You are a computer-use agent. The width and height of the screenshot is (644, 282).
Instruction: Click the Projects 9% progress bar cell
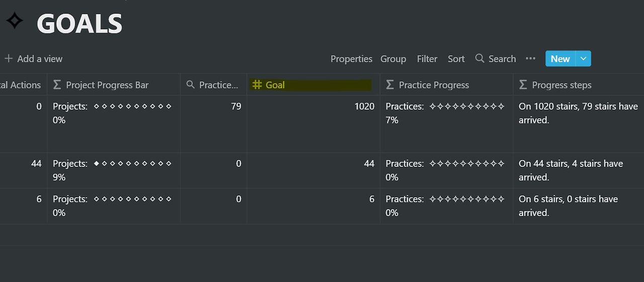[114, 170]
